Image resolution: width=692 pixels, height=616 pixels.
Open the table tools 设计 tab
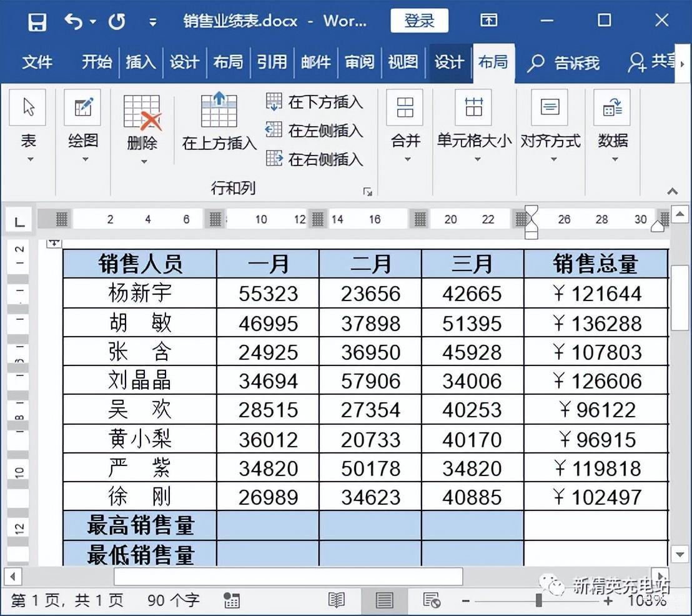click(x=449, y=62)
